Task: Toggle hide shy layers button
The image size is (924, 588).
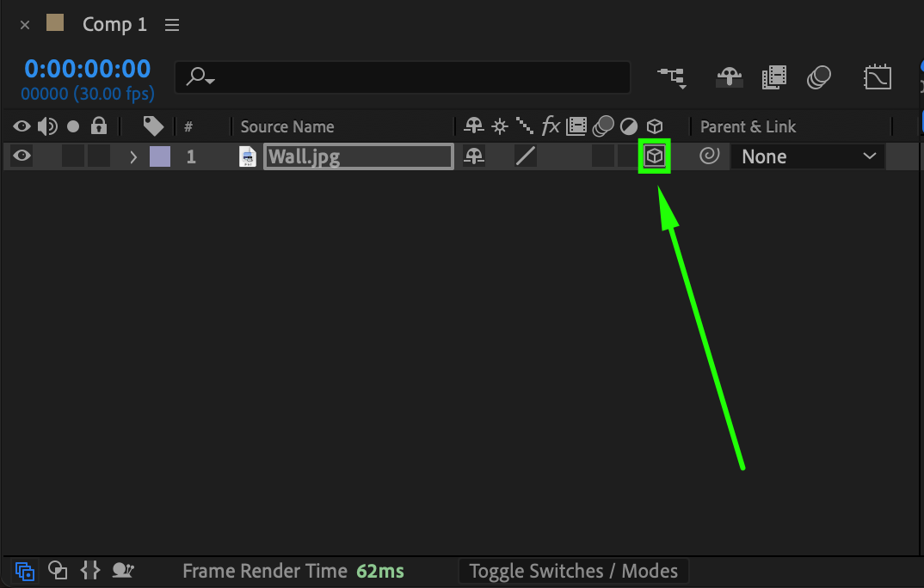Action: 729,77
